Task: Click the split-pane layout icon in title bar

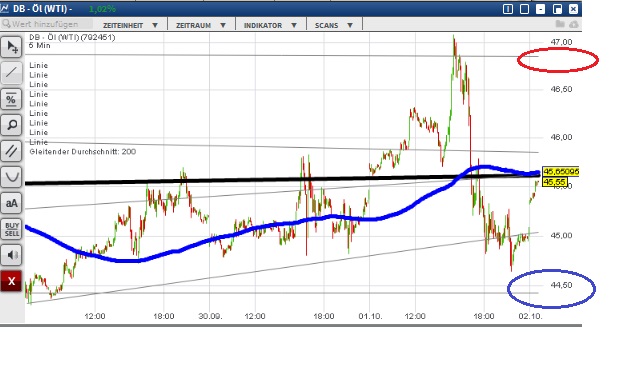Action: click(508, 9)
